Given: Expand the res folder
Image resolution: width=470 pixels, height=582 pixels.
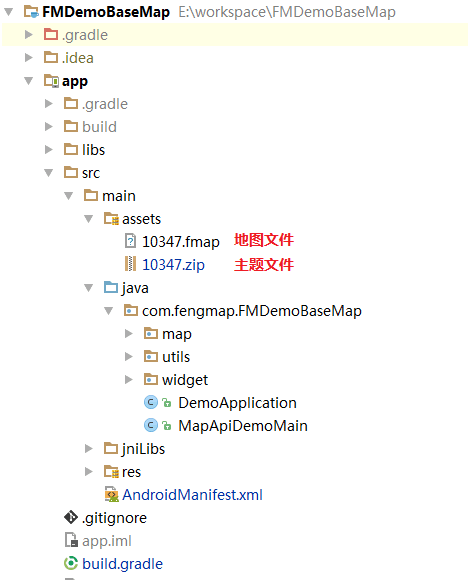Looking at the screenshot, I should [89, 471].
